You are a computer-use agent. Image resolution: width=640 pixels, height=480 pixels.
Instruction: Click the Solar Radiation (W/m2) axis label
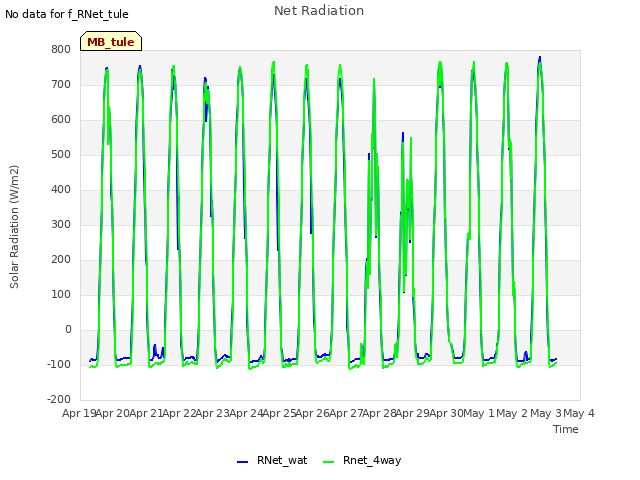[14, 227]
